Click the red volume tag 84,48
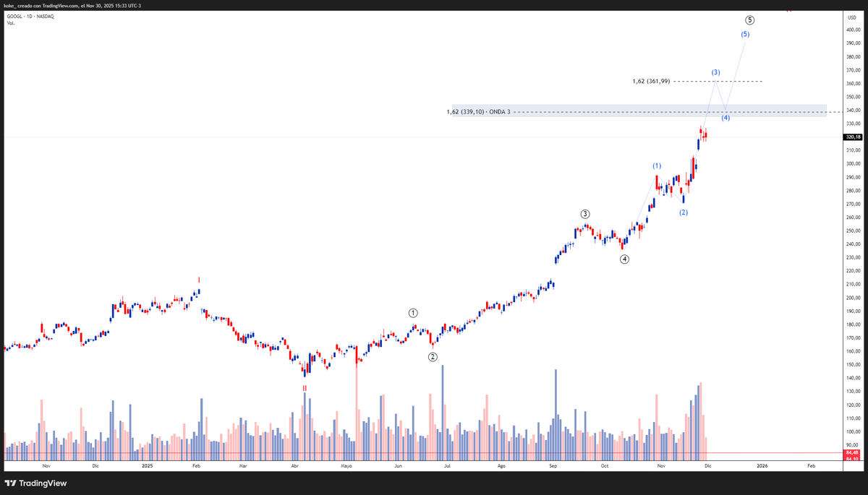 pos(853,453)
